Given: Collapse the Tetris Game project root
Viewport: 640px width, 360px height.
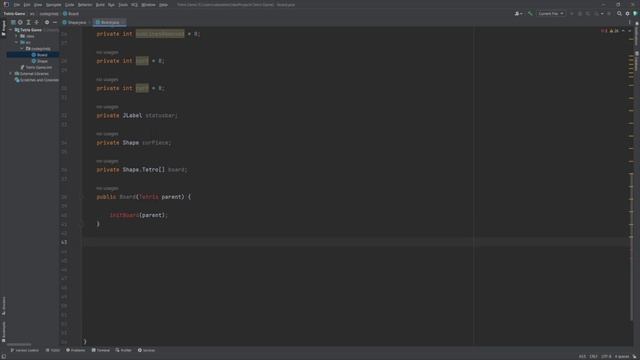Looking at the screenshot, I should [x=10, y=30].
